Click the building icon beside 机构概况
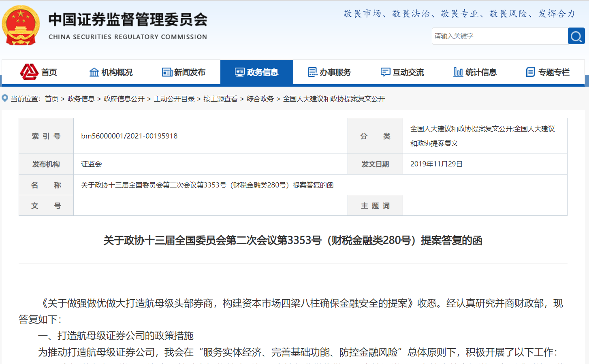 click(x=94, y=72)
